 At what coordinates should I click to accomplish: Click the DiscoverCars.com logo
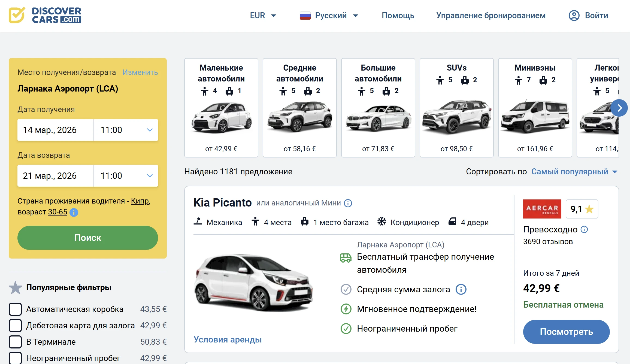[45, 15]
